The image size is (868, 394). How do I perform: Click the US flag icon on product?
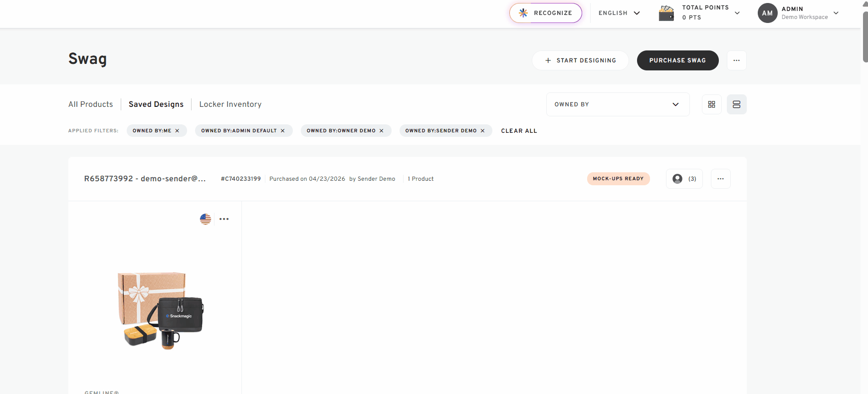206,219
